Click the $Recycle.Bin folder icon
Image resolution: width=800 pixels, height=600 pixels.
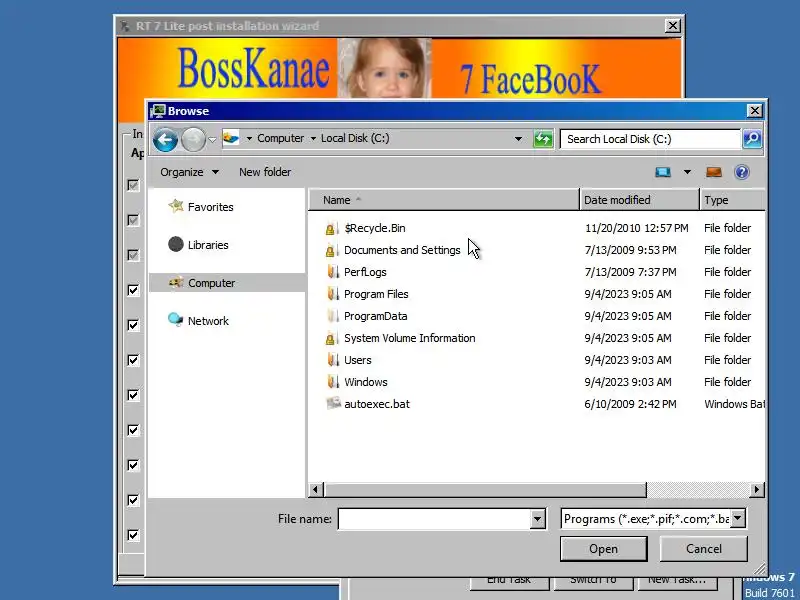[x=332, y=228]
